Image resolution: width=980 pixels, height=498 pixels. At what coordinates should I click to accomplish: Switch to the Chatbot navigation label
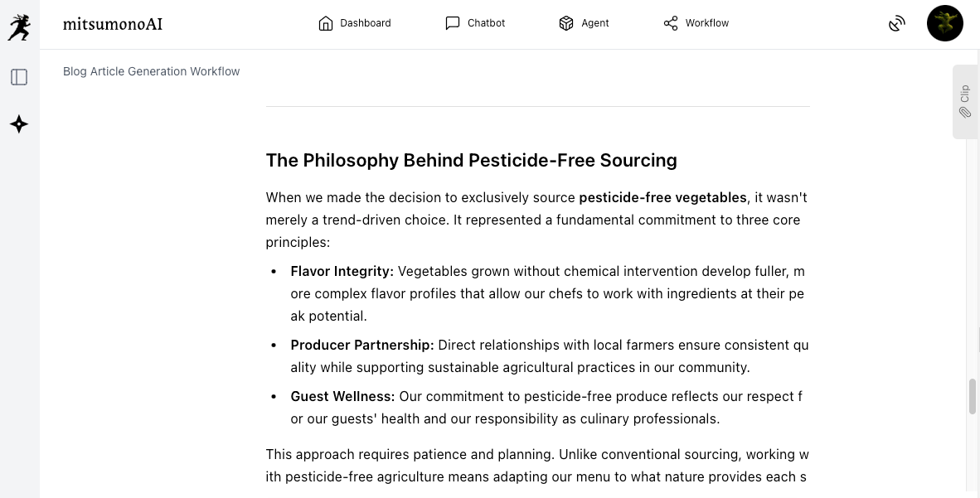[486, 23]
